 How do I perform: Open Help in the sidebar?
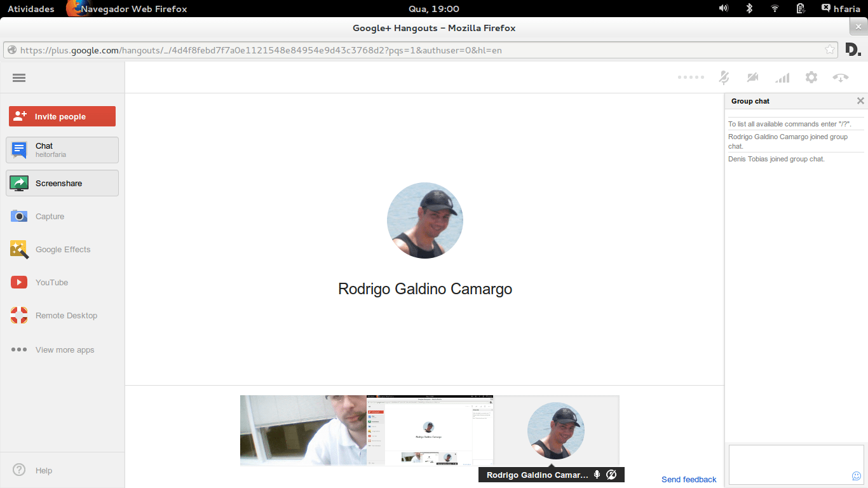coord(43,471)
